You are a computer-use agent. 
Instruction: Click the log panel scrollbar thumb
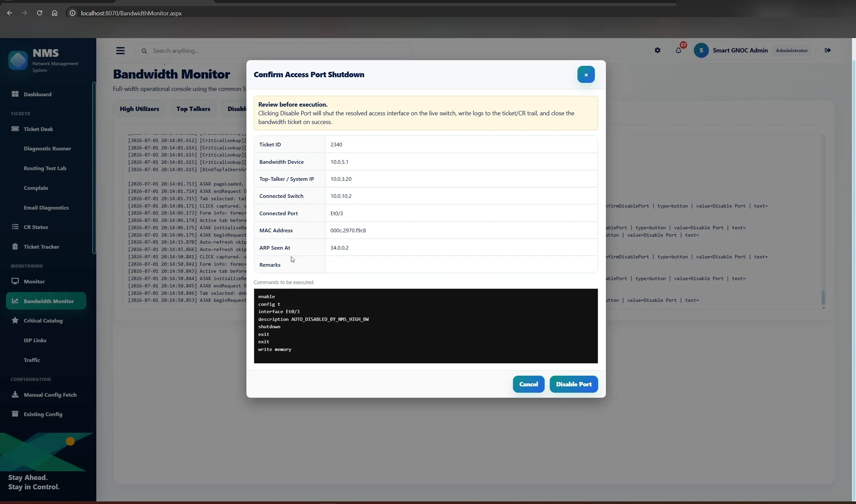tap(823, 297)
